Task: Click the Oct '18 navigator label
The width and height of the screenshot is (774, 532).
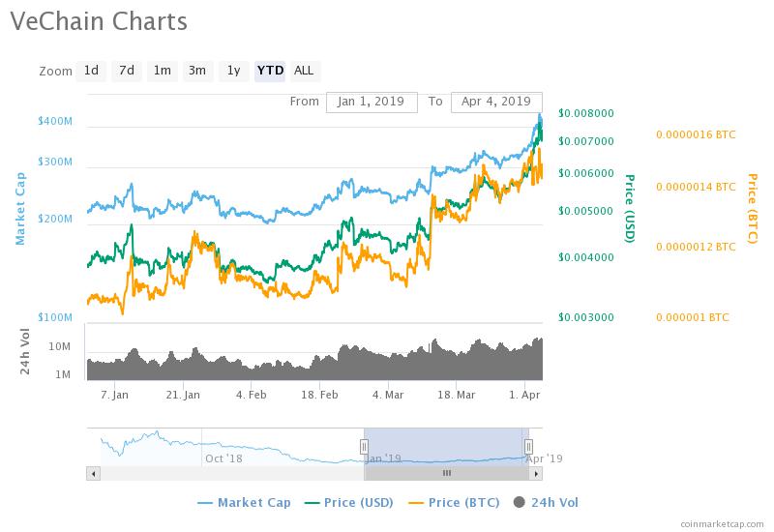Action: point(223,458)
